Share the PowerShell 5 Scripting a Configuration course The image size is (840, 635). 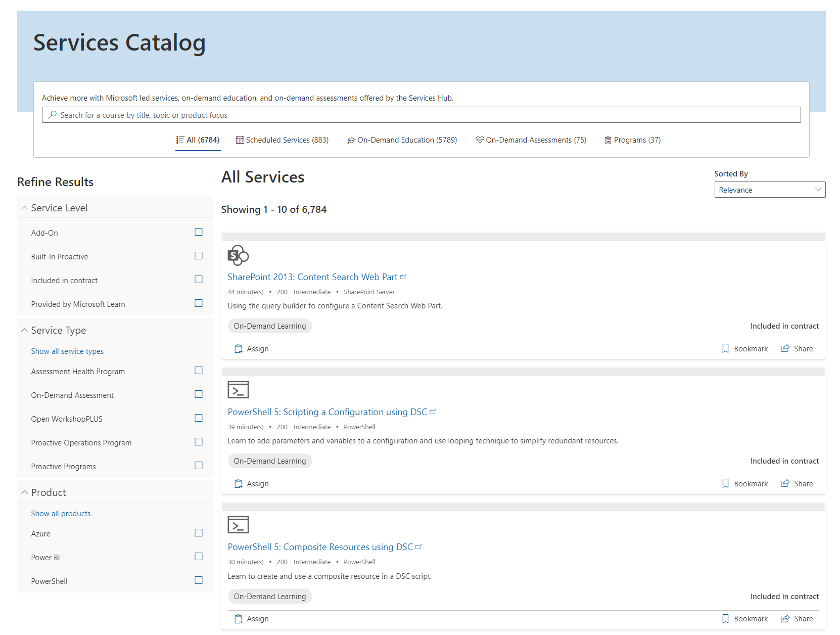pyautogui.click(x=797, y=484)
